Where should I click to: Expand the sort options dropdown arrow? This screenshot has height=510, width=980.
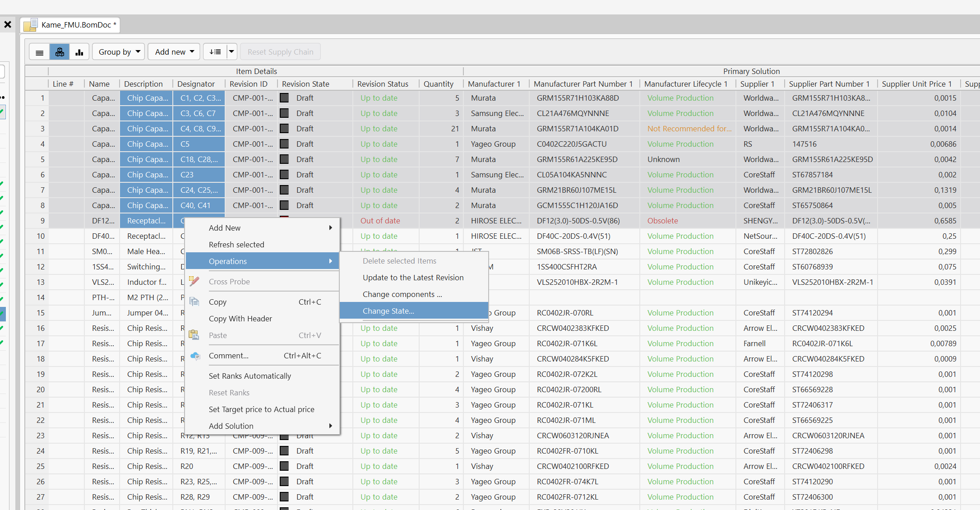231,52
